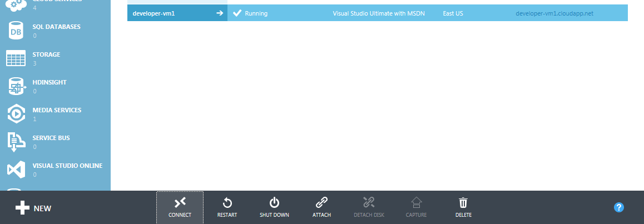Click the arrow next to developer-vm1

[x=220, y=13]
